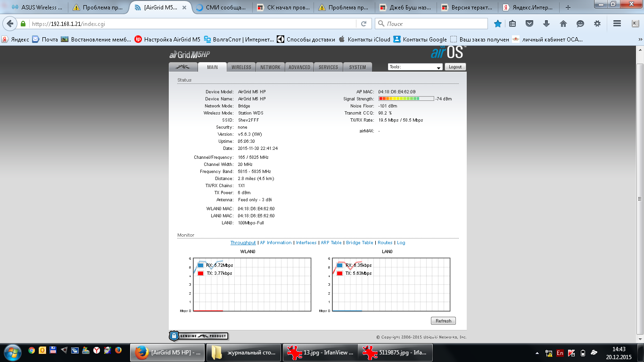Screen dimensions: 644x362
Task: Open a new tab with plus button
Action: (x=568, y=8)
